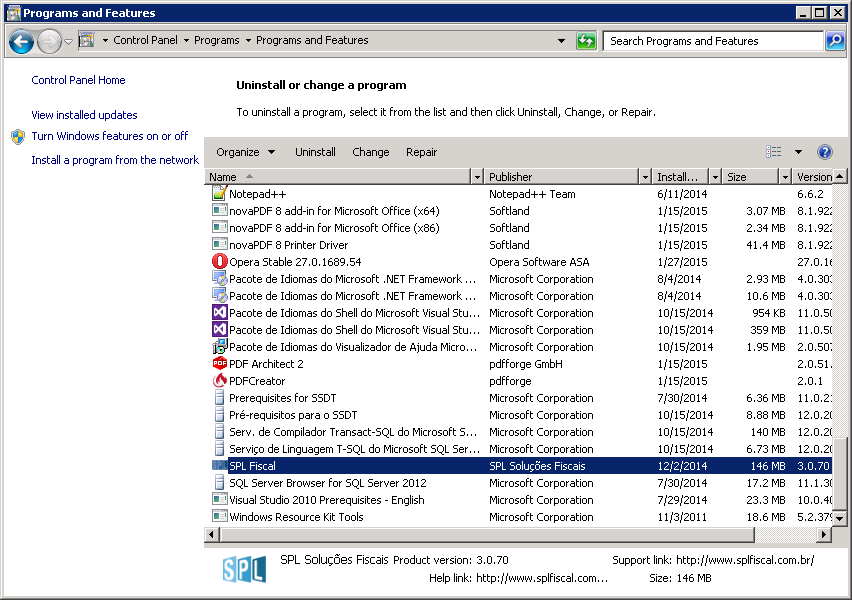Image resolution: width=852 pixels, height=600 pixels.
Task: Open dropdown arrow after Programs breadcrumb
Action: (x=248, y=40)
